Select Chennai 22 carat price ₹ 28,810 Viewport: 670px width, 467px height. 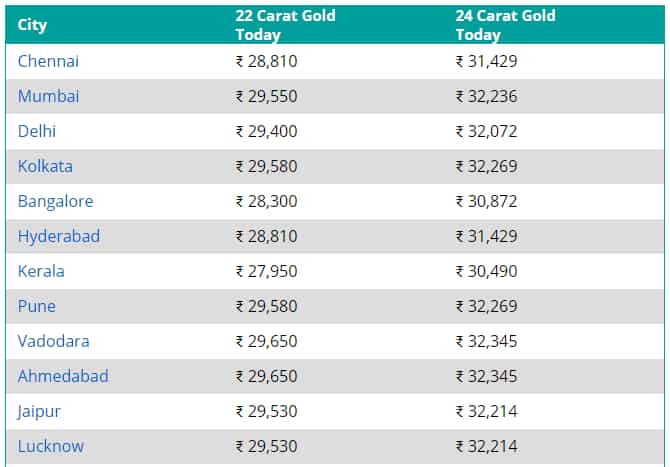click(267, 61)
